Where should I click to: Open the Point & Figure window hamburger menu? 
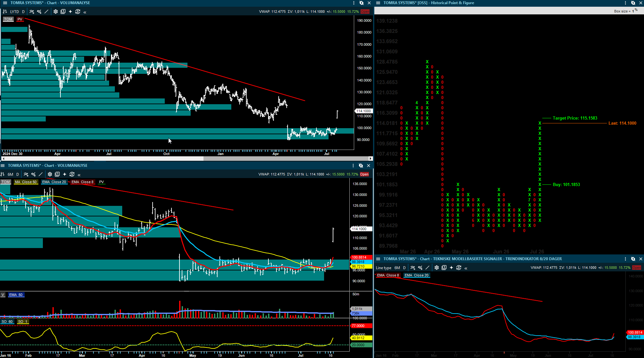378,3
